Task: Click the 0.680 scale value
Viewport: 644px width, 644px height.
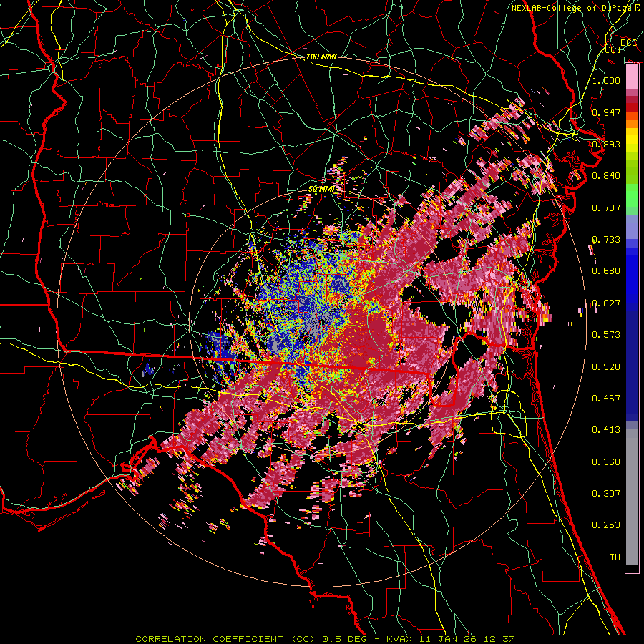Action: 606,271
